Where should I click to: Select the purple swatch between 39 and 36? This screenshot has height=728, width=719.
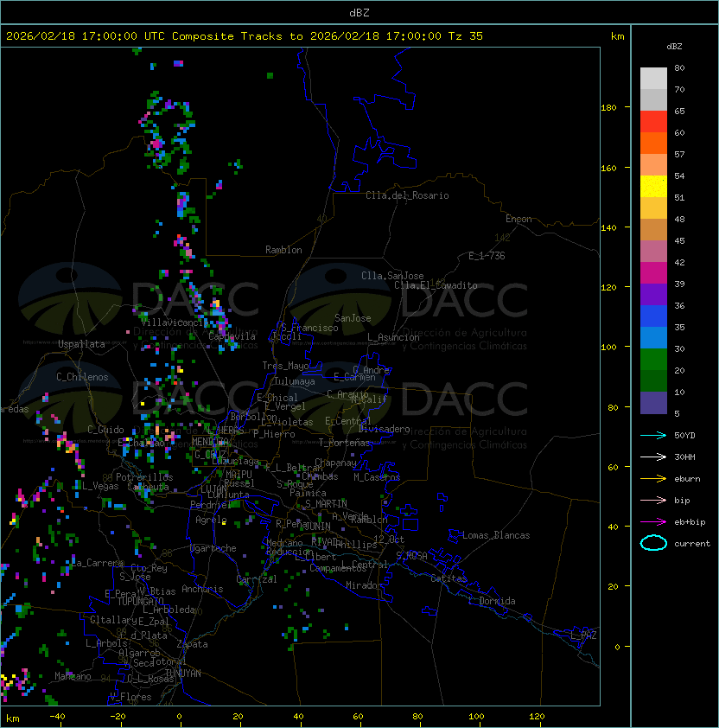(x=653, y=295)
